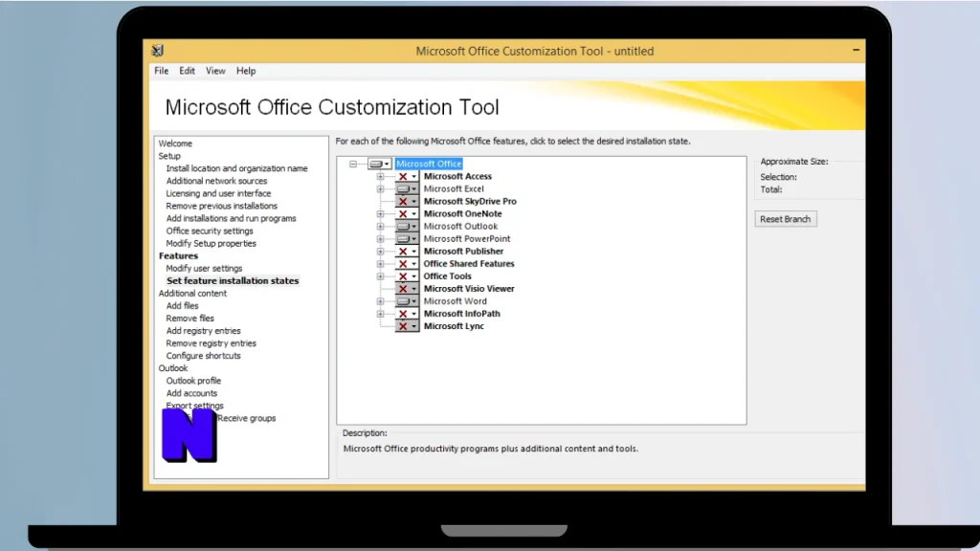Open Additional network sources page
Screen dimensions: 980x551
216,181
